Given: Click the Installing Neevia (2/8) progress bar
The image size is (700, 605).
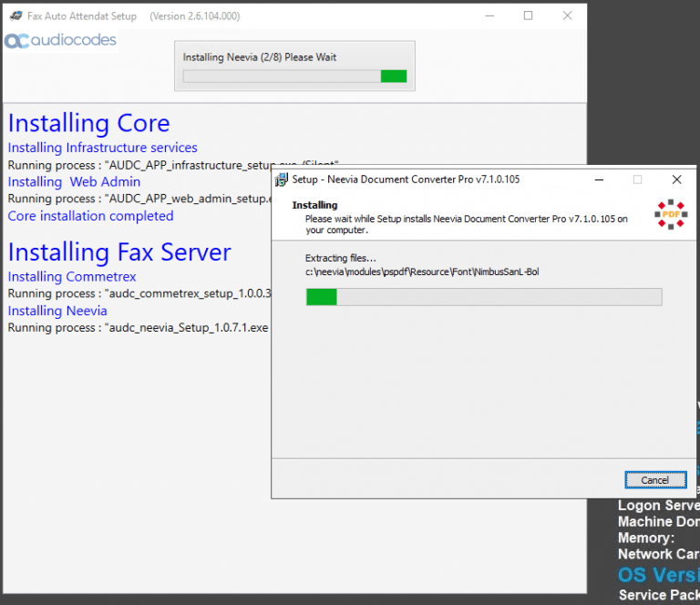Looking at the screenshot, I should (x=294, y=77).
